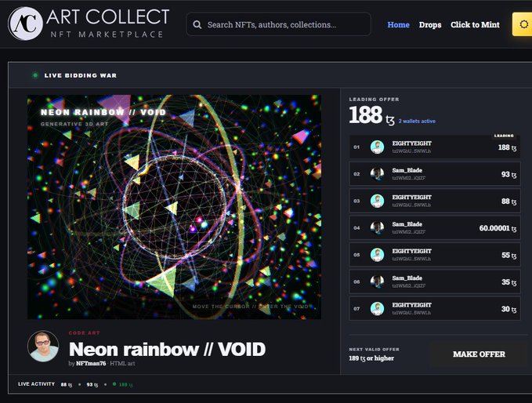Click the 30 tez amount in row 07
Image resolution: width=532 pixels, height=403 pixels.
coord(509,309)
